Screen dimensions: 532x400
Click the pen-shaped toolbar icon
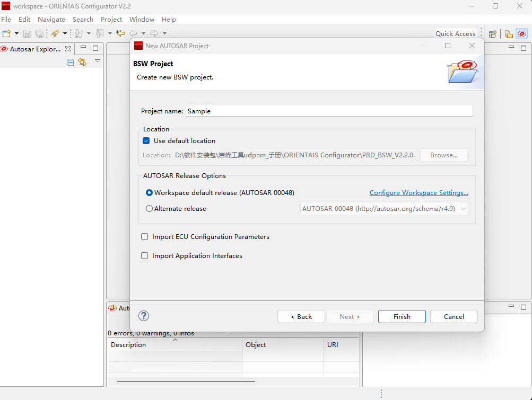(55, 33)
